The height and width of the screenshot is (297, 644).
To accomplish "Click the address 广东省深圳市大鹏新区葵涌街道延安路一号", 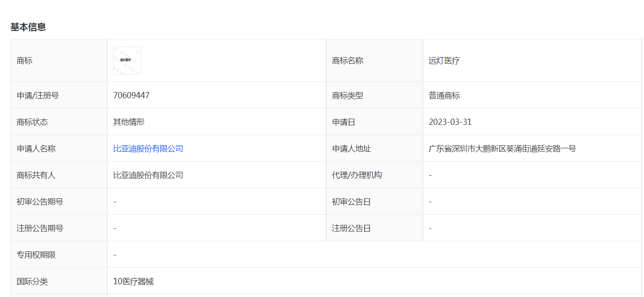I will [x=502, y=149].
